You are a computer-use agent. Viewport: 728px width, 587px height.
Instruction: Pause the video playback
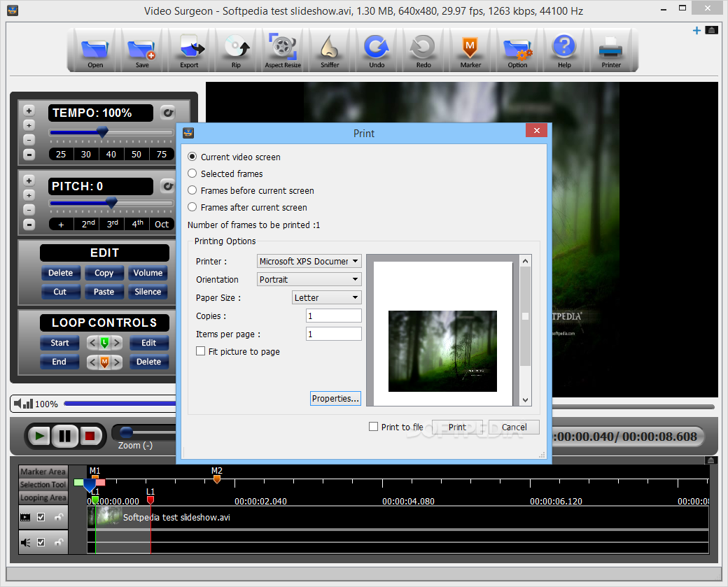(65, 436)
